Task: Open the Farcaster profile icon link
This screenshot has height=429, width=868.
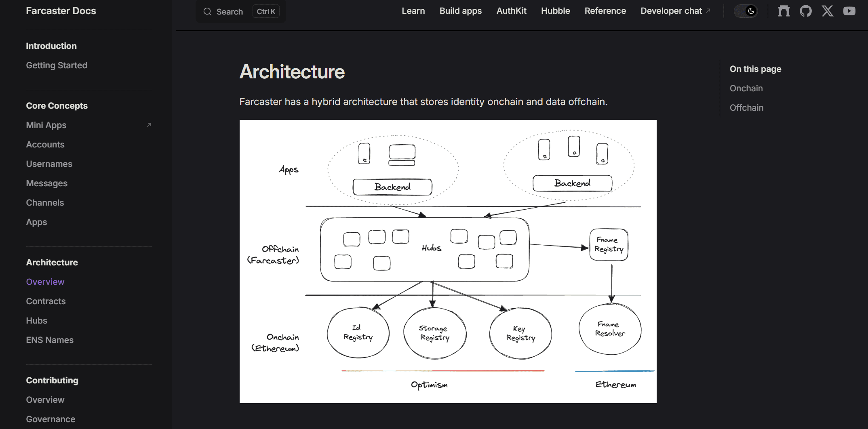Action: pyautogui.click(x=784, y=11)
